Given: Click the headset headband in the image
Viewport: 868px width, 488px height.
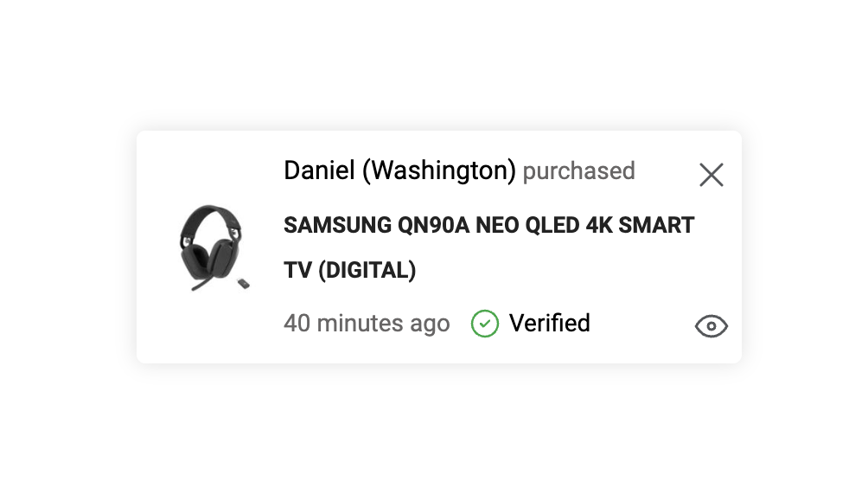Looking at the screenshot, I should point(210,212).
